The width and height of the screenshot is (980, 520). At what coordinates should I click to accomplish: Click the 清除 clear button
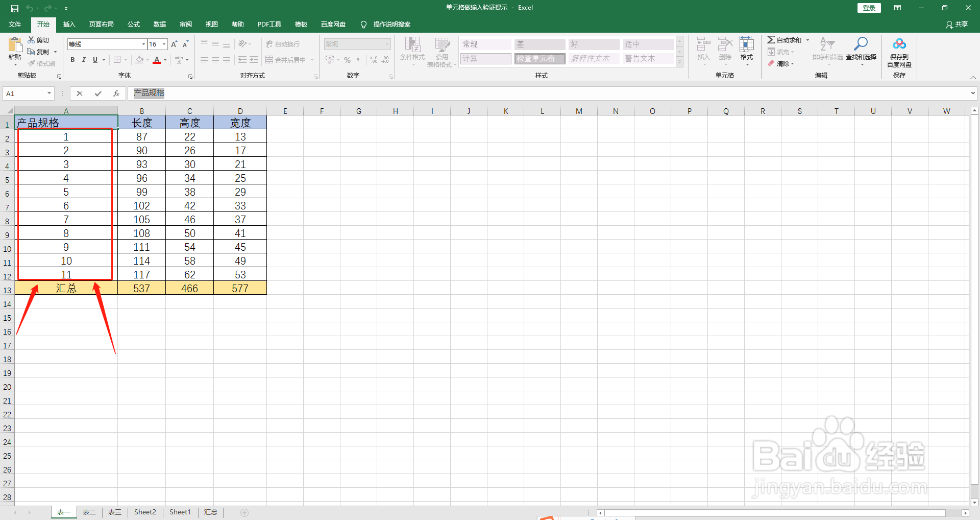[x=781, y=64]
